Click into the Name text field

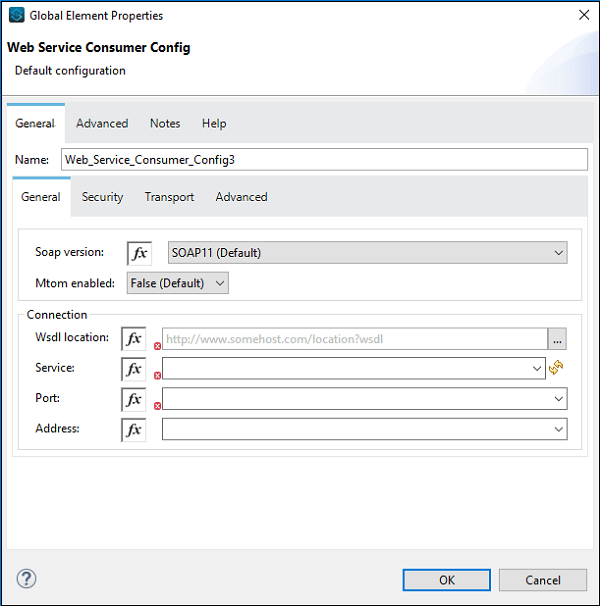click(x=324, y=160)
